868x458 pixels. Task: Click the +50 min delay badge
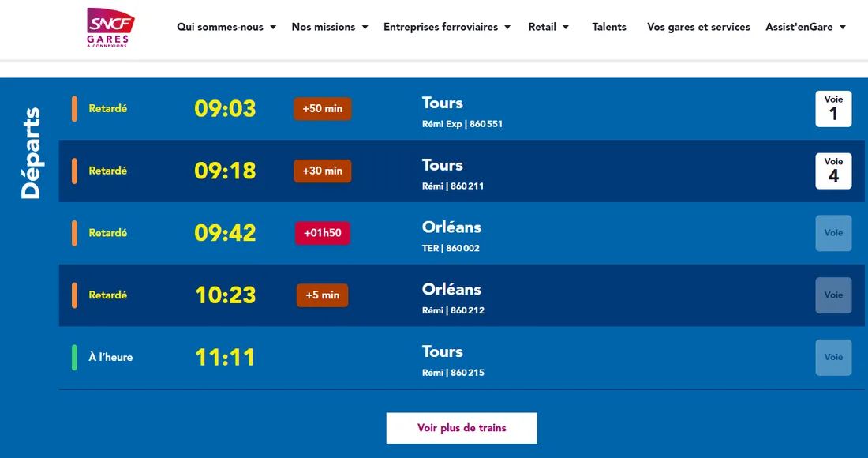point(322,109)
